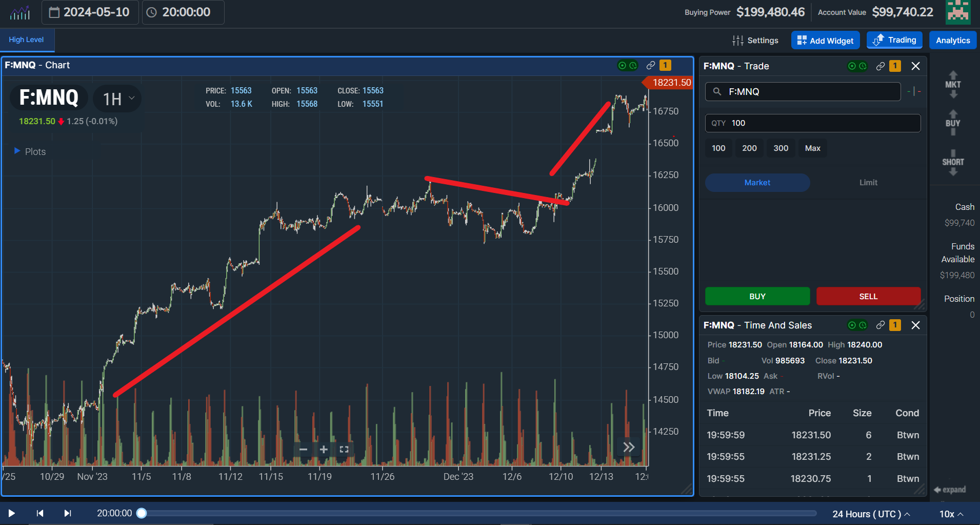Click the fullscreen icon below the chart
Screen dimensions: 980x525
tap(344, 450)
